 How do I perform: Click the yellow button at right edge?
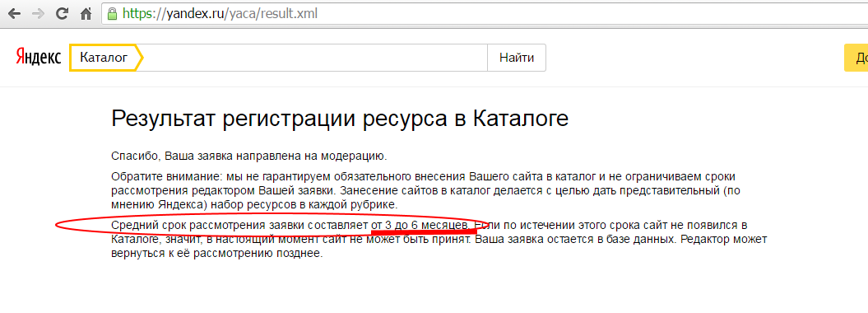[856, 58]
